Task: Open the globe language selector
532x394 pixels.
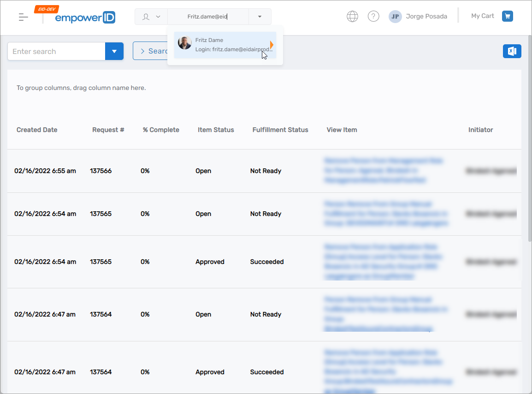Action: [352, 17]
